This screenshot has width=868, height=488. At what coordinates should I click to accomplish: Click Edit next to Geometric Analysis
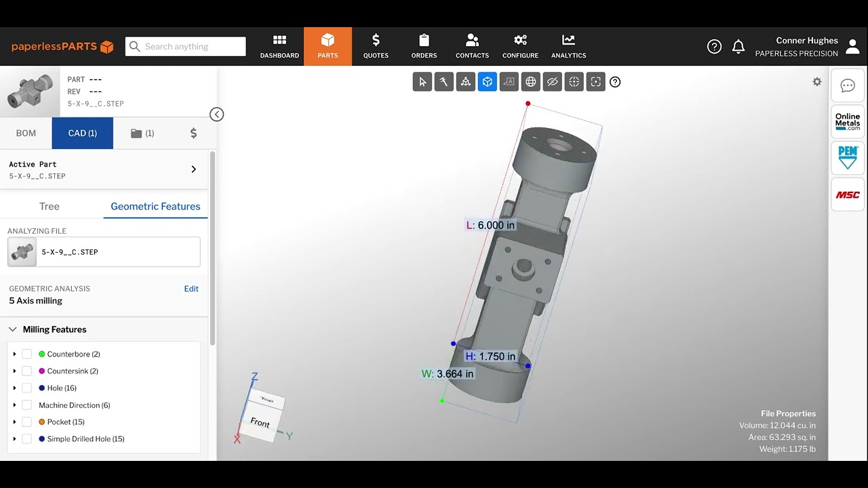[191, 289]
